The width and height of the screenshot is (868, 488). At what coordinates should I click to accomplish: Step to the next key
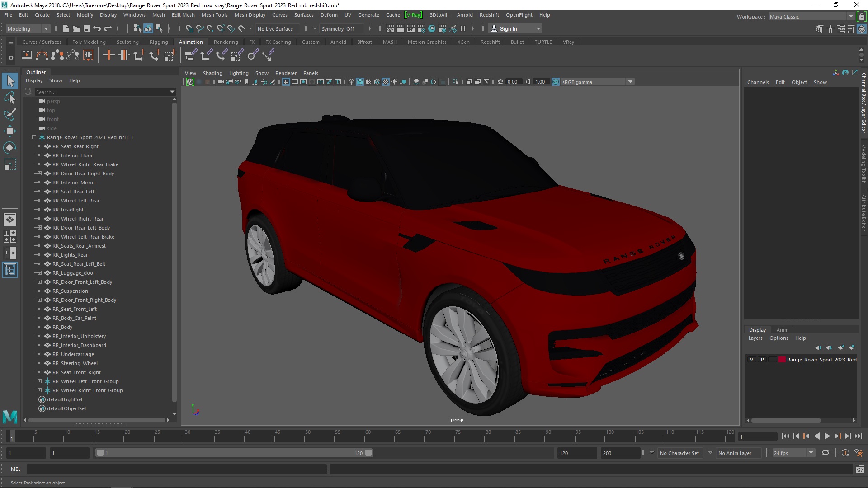[x=838, y=436]
